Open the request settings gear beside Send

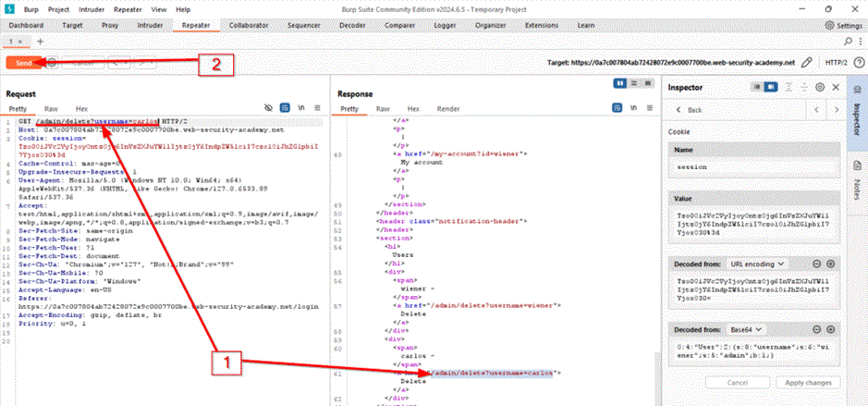(52, 63)
